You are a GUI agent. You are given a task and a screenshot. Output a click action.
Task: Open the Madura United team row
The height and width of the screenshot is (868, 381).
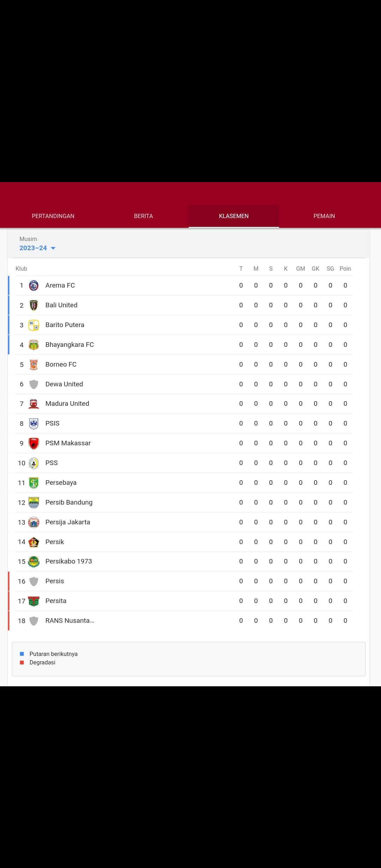click(x=184, y=404)
